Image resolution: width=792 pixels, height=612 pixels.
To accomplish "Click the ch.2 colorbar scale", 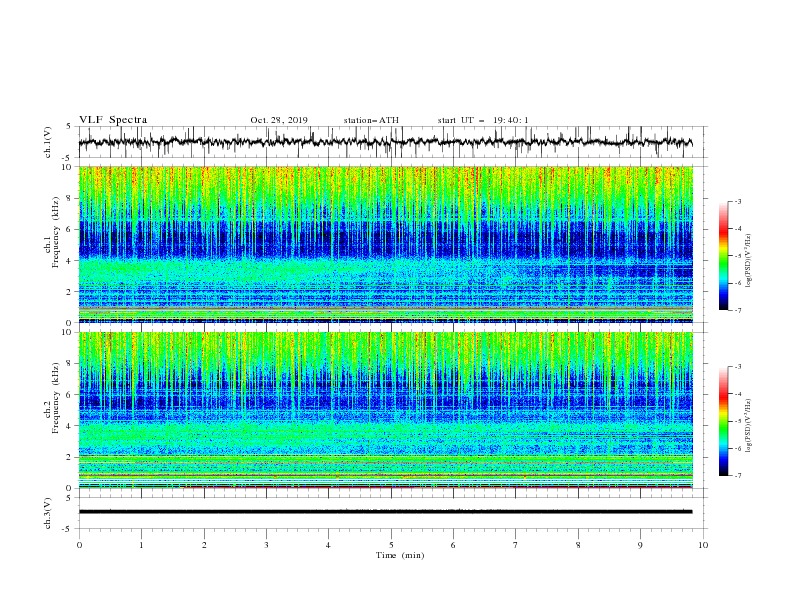I will (723, 421).
